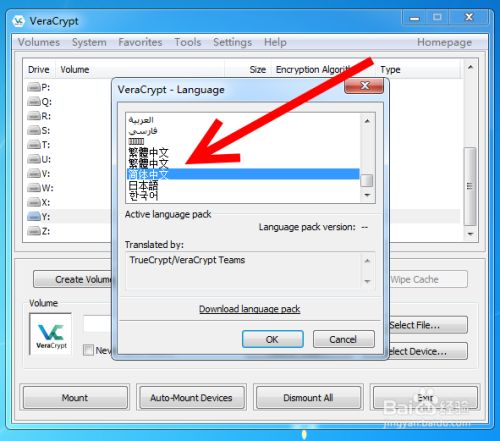Cancel the Language dialog
The height and width of the screenshot is (441, 500).
(343, 339)
